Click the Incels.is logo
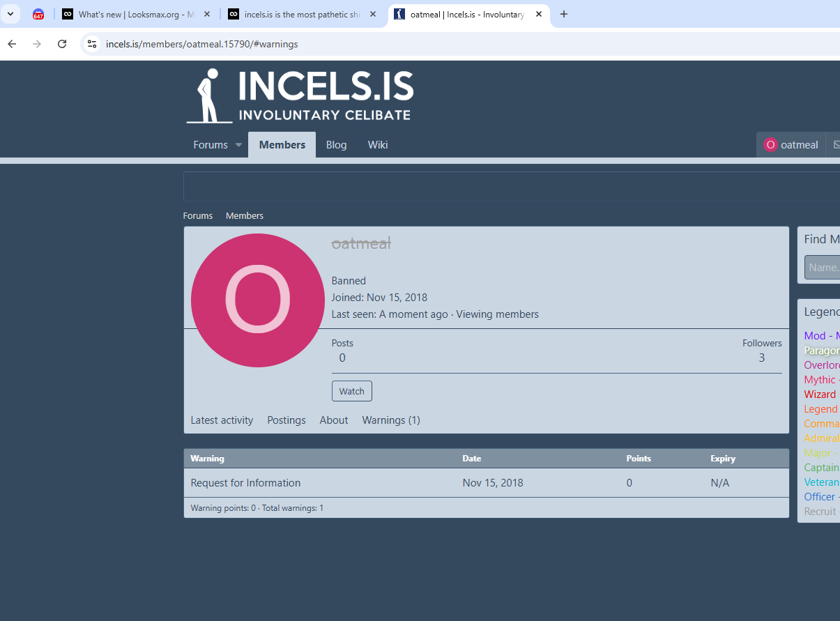This screenshot has width=840, height=621. tap(300, 95)
